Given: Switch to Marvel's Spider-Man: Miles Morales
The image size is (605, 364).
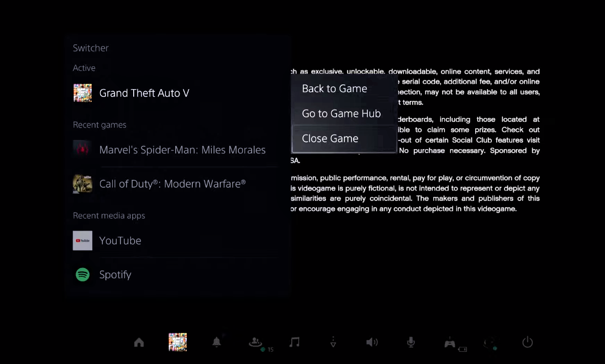Looking at the screenshot, I should (175, 150).
